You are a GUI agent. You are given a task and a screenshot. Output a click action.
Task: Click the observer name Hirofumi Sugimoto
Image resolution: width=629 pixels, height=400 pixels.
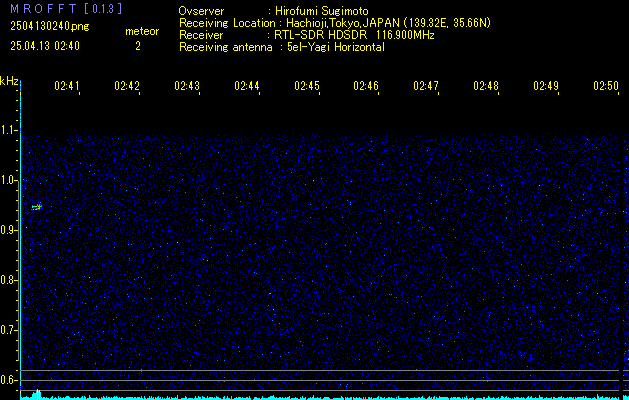pyautogui.click(x=321, y=11)
